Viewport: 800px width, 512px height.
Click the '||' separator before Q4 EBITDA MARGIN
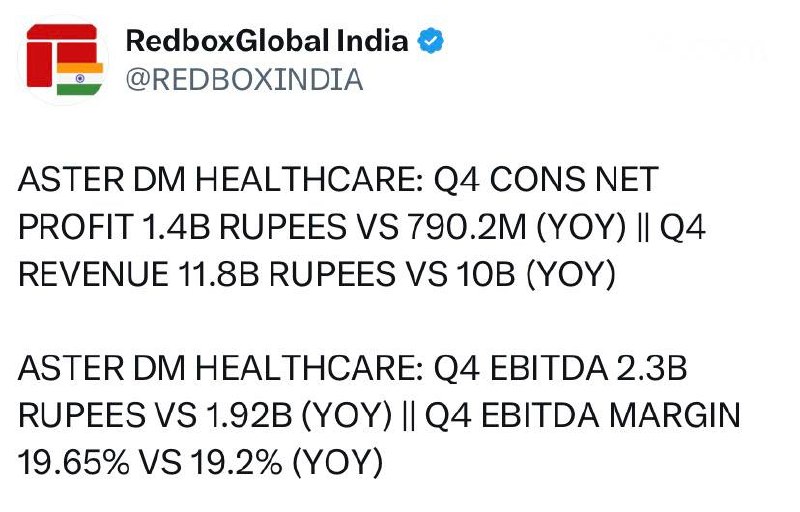pos(407,416)
